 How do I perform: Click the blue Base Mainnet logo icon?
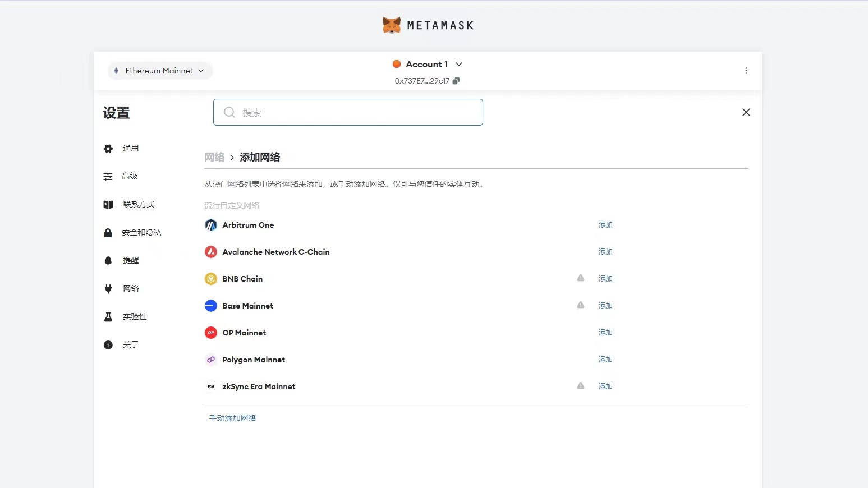(211, 306)
